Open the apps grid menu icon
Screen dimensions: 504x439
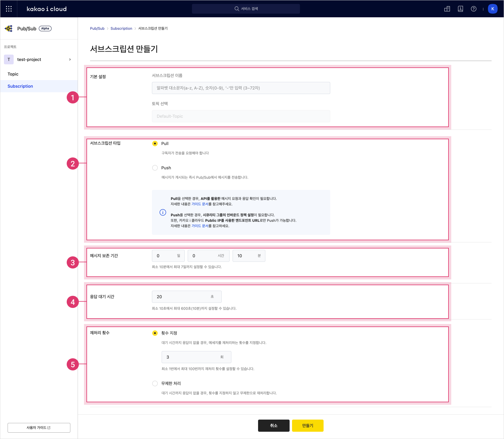pos(9,9)
